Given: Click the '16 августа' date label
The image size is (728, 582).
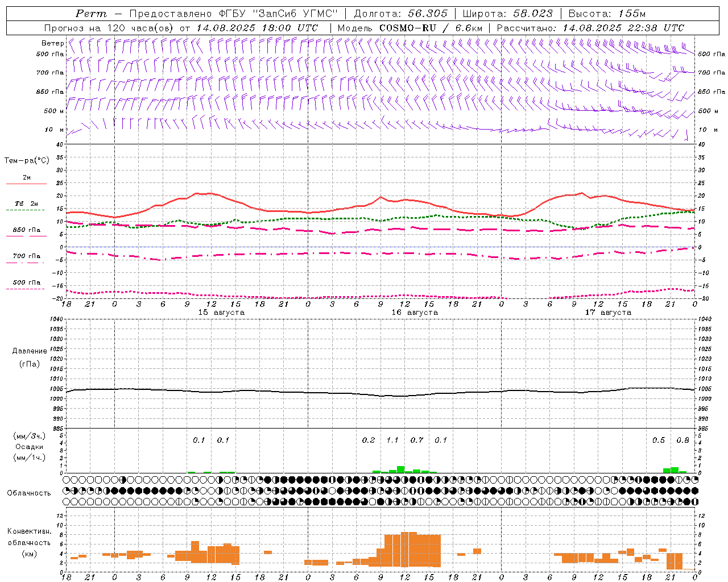Looking at the screenshot, I should click(x=415, y=313).
